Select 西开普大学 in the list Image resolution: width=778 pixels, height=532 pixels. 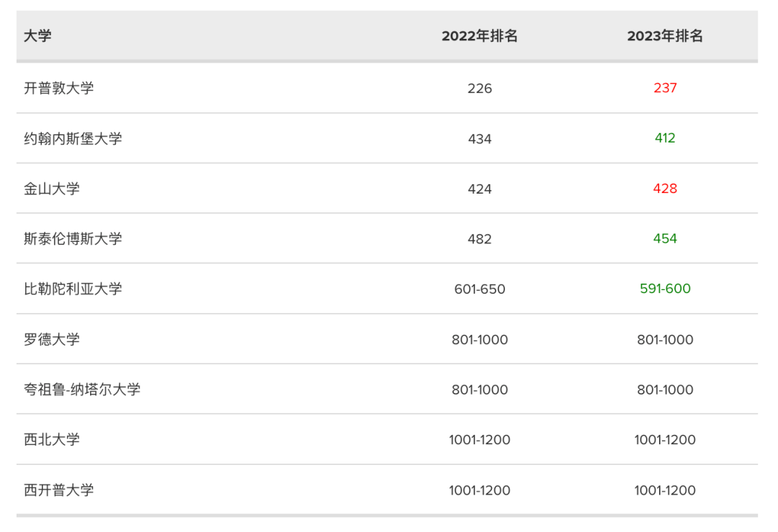58,490
